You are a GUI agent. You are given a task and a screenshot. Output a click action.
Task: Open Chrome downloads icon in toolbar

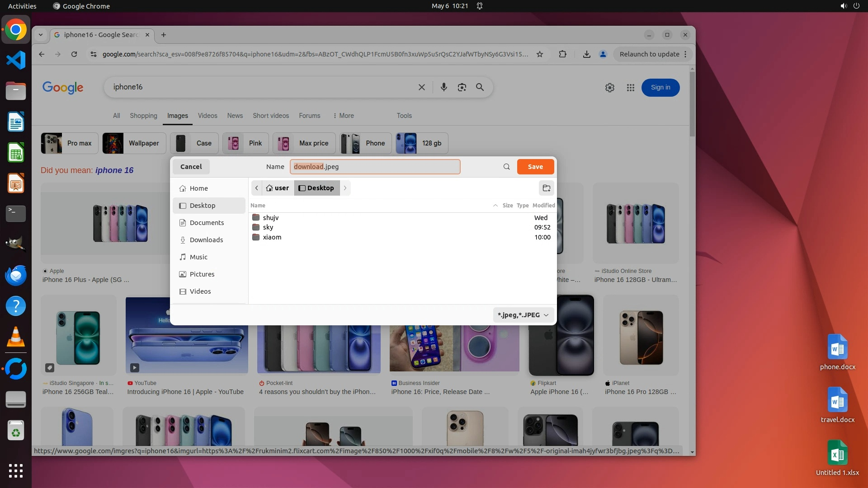click(586, 54)
